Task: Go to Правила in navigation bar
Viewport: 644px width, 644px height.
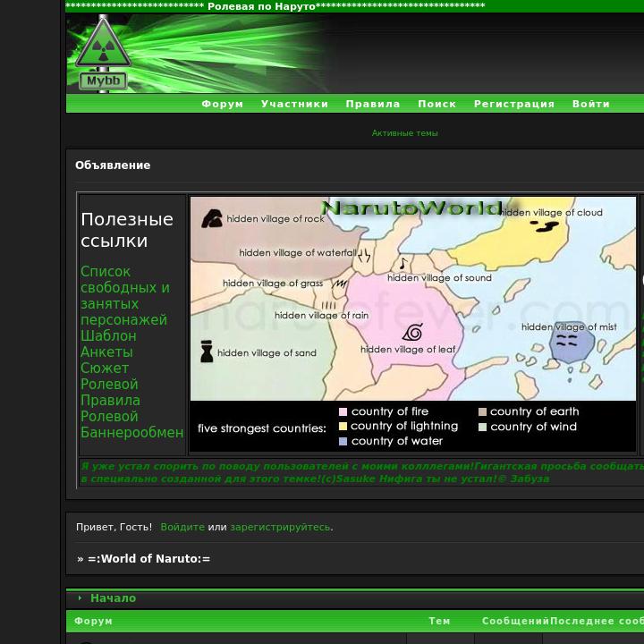Action: click(373, 104)
